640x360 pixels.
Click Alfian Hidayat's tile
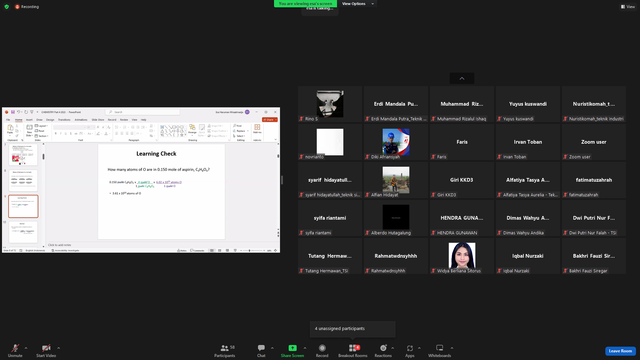[x=396, y=180]
